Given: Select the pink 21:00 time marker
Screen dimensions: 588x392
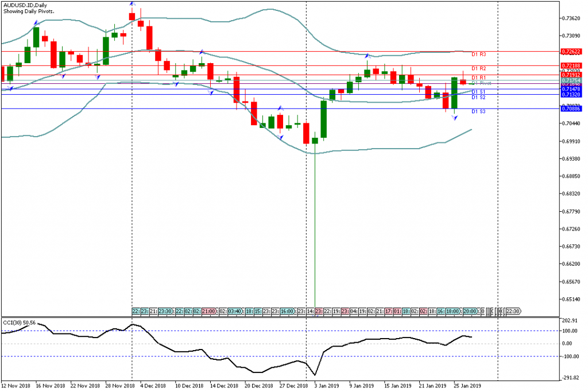Looking at the screenshot, I should click(208, 311).
